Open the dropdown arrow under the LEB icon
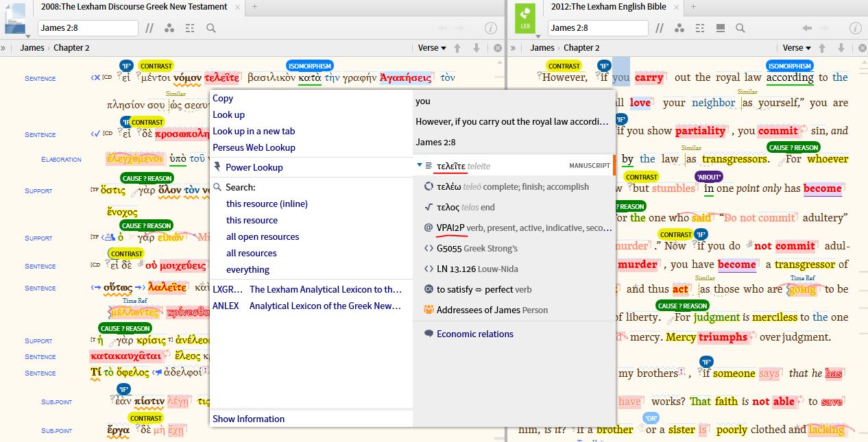The width and height of the screenshot is (868, 442). pyautogui.click(x=538, y=36)
